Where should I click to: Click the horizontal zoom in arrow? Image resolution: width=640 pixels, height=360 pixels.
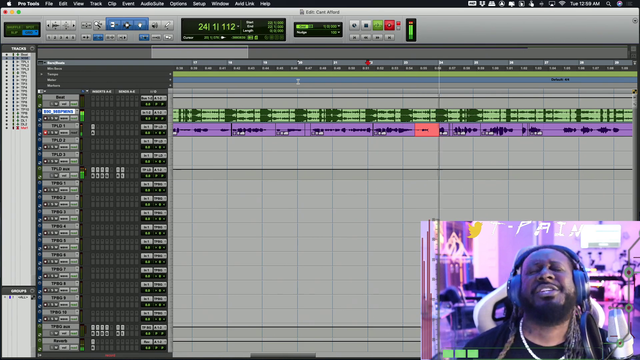[x=73, y=25]
